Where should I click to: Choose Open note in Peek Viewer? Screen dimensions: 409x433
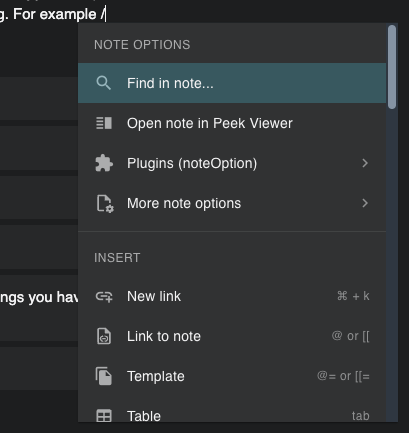click(210, 123)
